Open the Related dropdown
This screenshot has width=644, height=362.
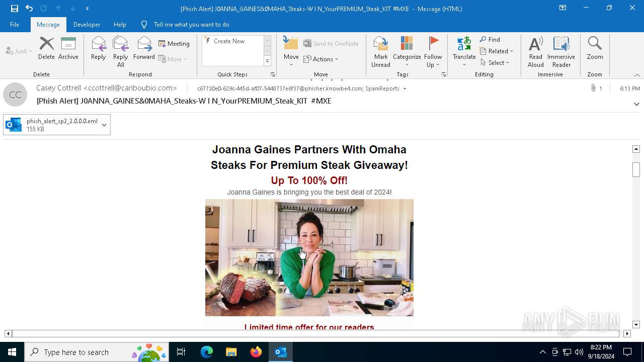[x=497, y=51]
